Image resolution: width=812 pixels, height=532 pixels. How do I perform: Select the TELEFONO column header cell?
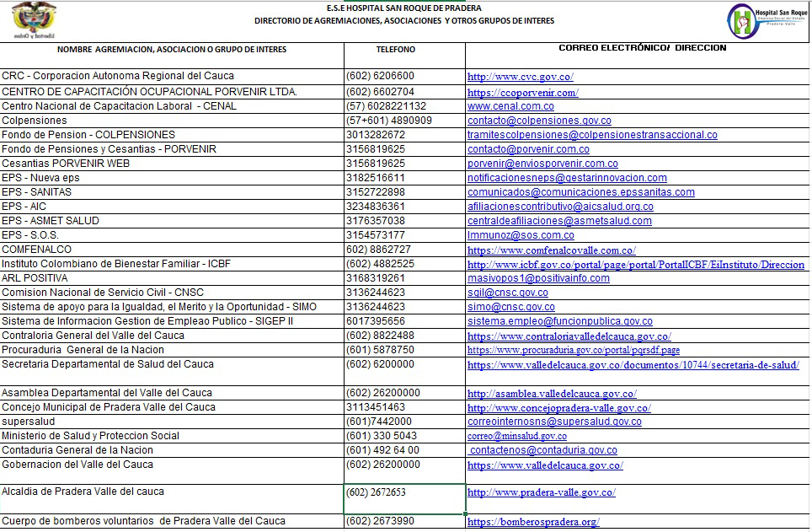pos(403,50)
